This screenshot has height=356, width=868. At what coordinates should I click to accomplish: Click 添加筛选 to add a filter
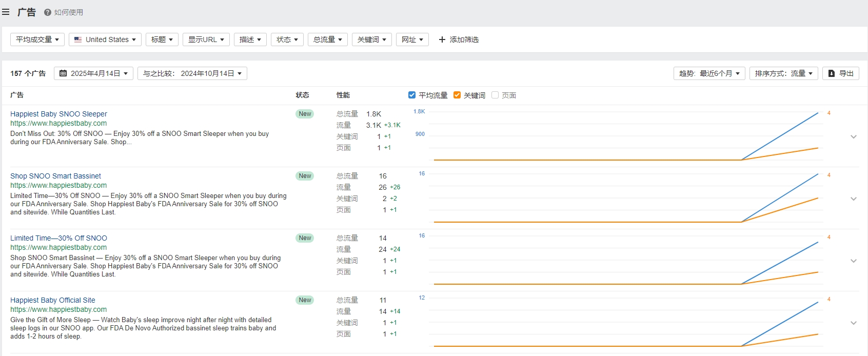(459, 39)
